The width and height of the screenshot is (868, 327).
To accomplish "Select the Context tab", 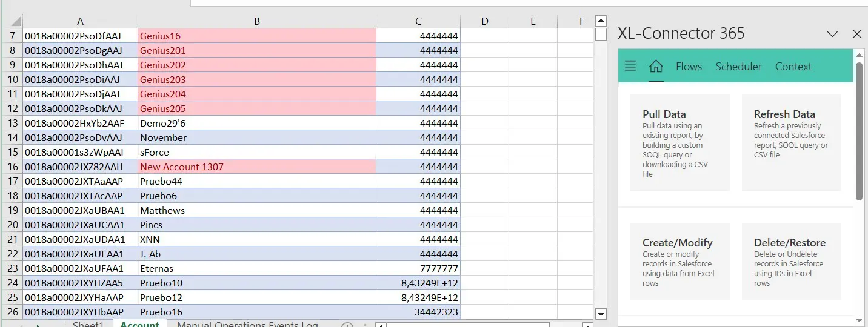I will coord(793,67).
